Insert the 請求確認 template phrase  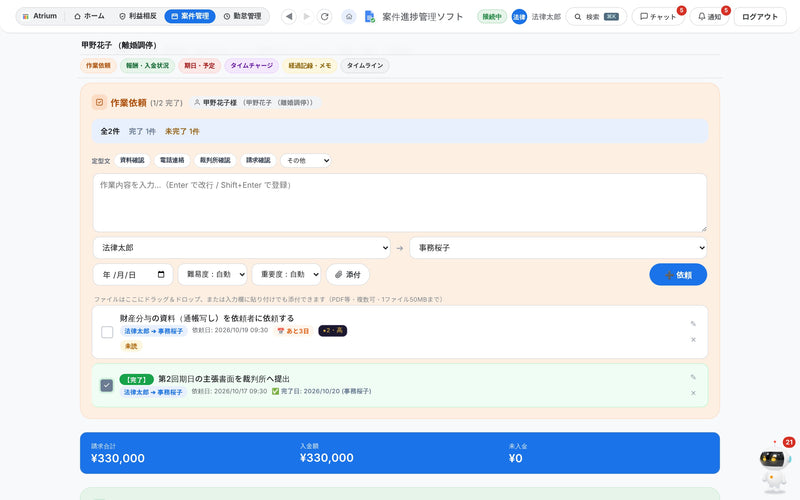[x=258, y=160]
